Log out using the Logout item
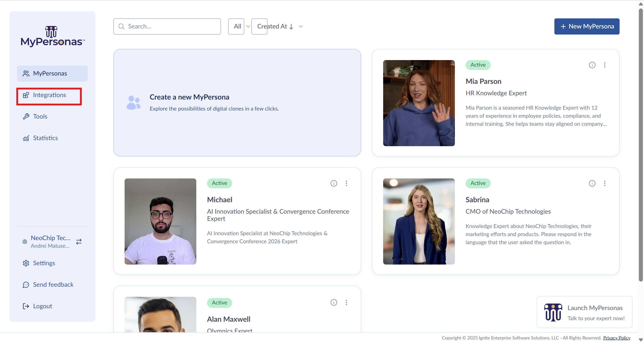The image size is (644, 343). [x=52, y=306]
